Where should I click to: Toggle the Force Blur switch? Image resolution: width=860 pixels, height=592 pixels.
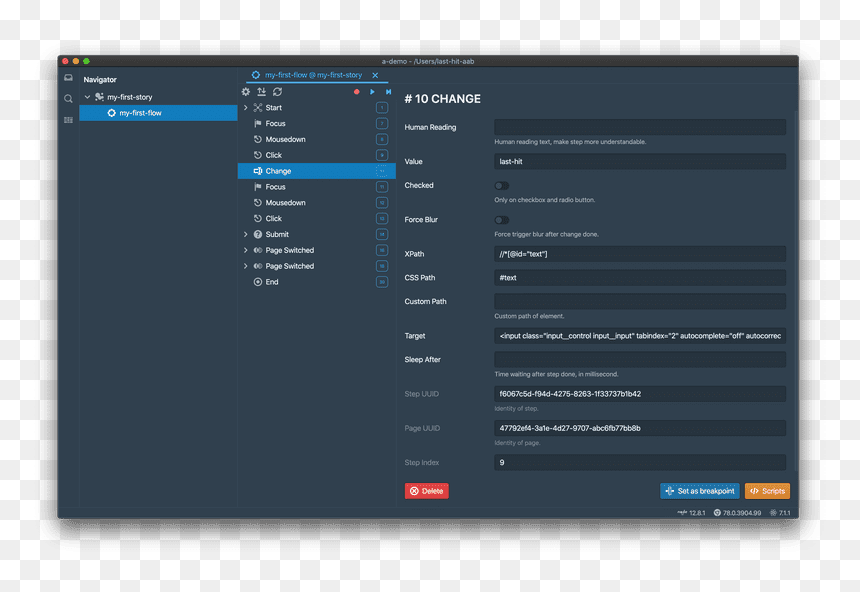(x=502, y=220)
